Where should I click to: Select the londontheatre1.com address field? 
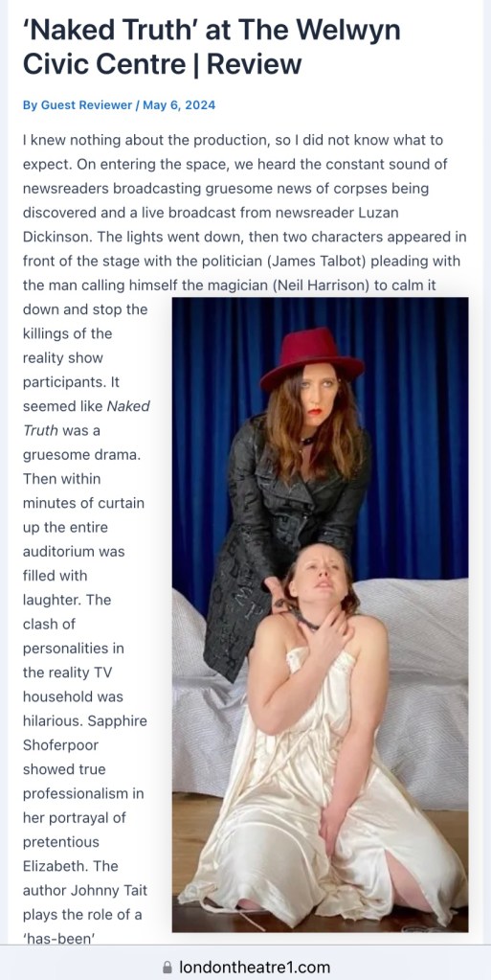tap(245, 967)
